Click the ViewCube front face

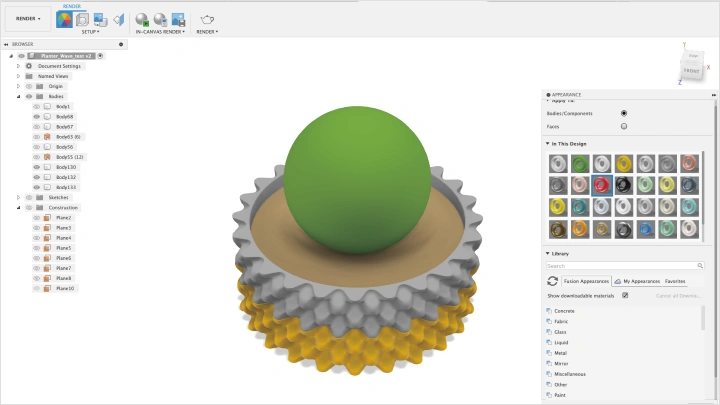click(x=691, y=70)
